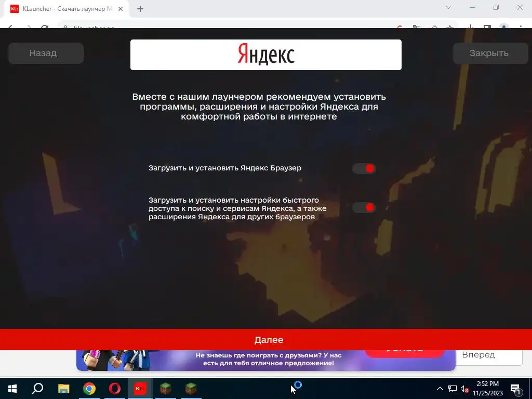
Task: Minimize the browser window
Action: pos(472,7)
